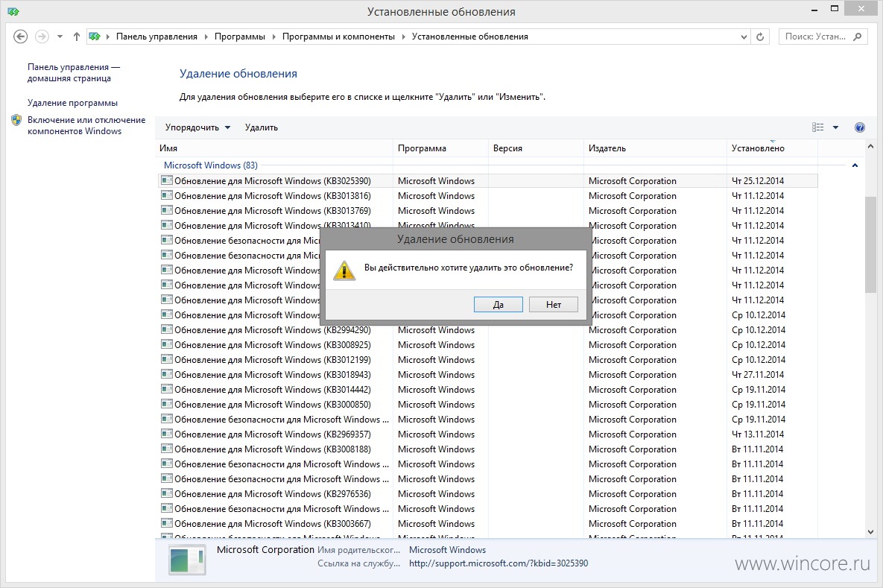The width and height of the screenshot is (883, 588).
Task: Open Удаление программы link
Action: tap(72, 103)
